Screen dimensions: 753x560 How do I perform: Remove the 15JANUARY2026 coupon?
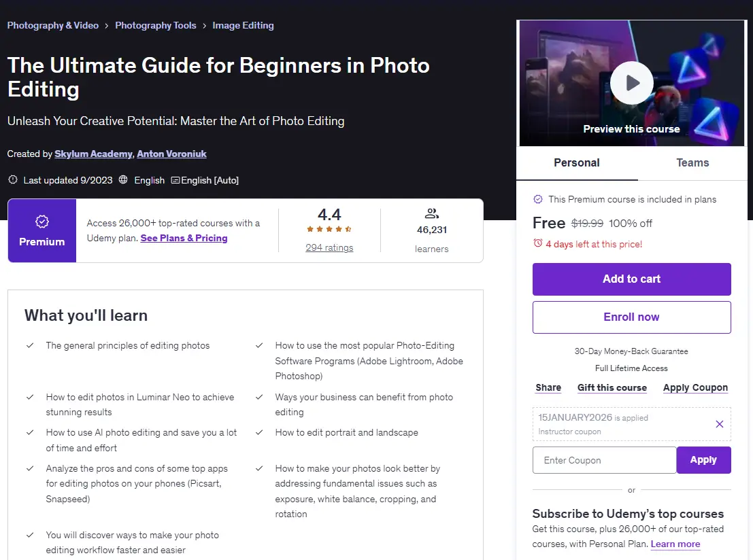coord(720,423)
